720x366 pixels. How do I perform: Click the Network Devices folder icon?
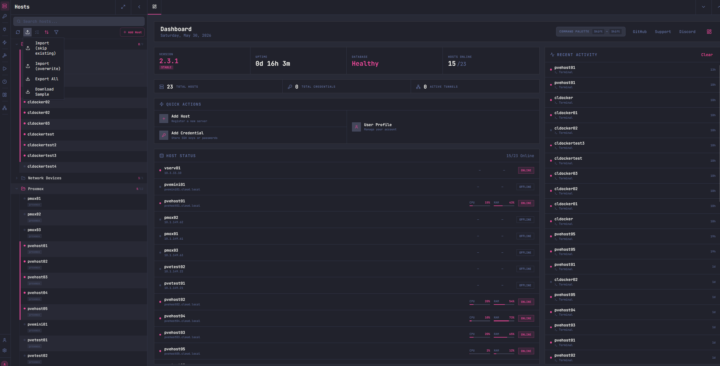pos(23,178)
